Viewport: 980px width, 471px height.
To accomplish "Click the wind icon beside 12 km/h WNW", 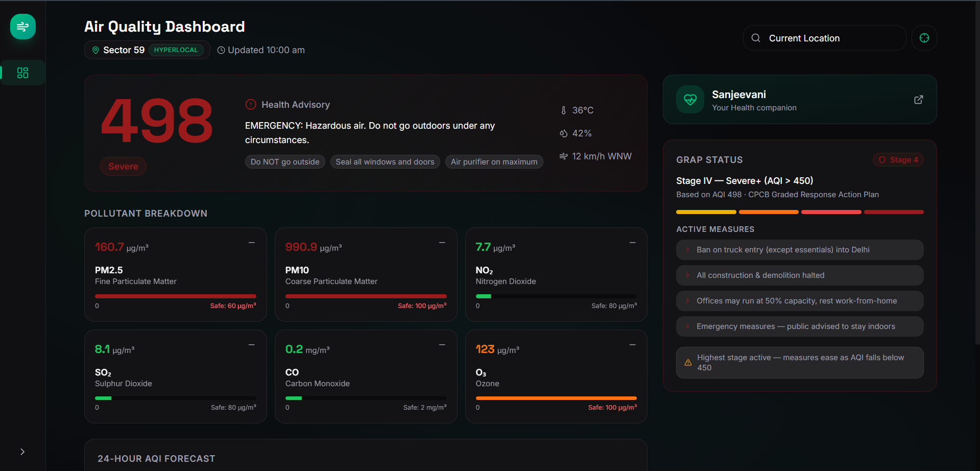I will pos(563,156).
